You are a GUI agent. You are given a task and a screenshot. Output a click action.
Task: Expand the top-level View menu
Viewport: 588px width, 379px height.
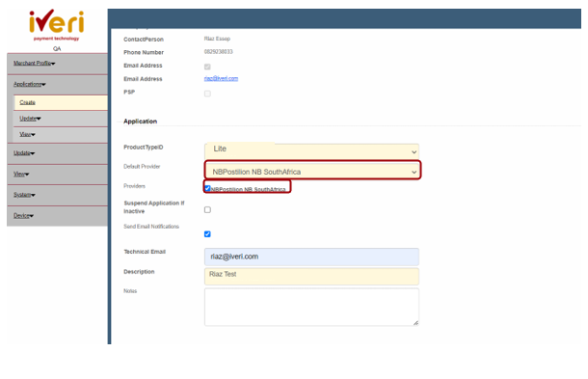[x=21, y=175]
